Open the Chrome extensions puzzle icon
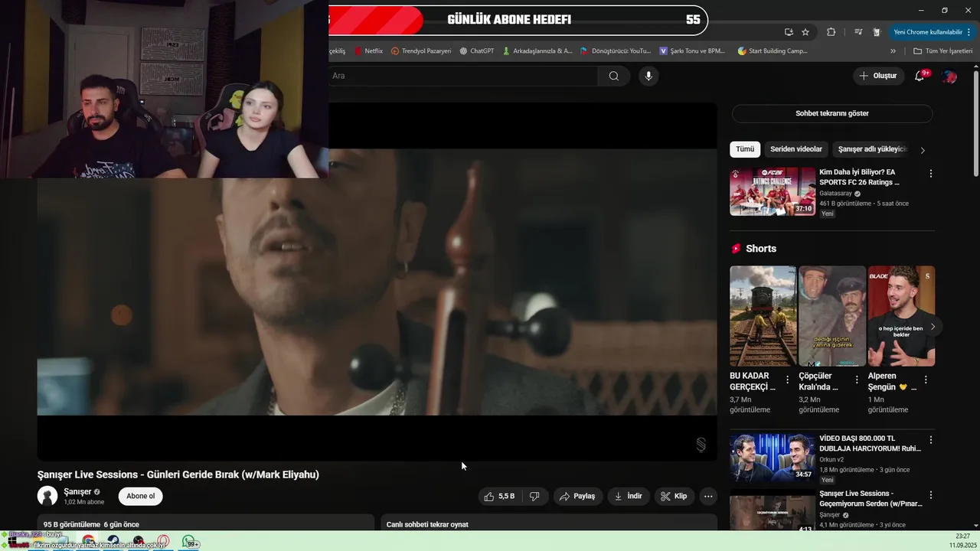 coord(831,32)
